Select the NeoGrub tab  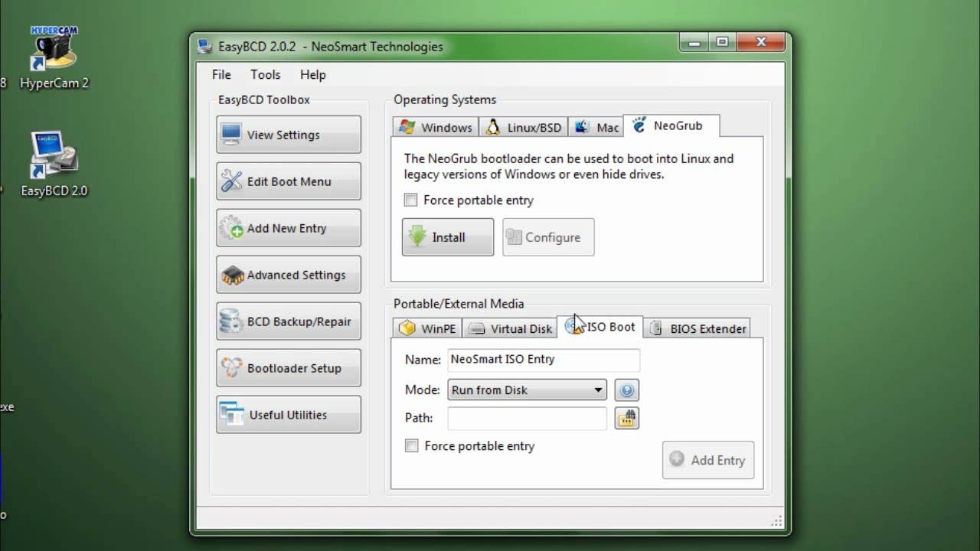(672, 126)
